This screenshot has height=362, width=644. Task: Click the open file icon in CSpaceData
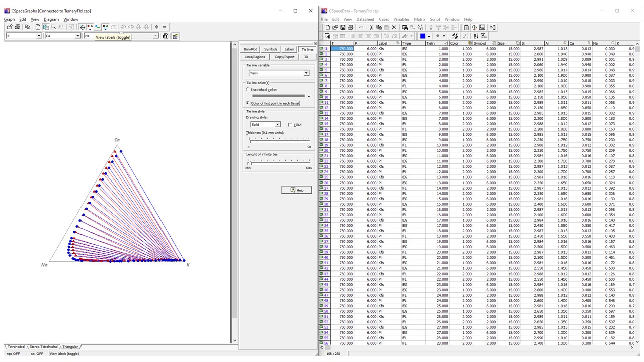[x=335, y=27]
